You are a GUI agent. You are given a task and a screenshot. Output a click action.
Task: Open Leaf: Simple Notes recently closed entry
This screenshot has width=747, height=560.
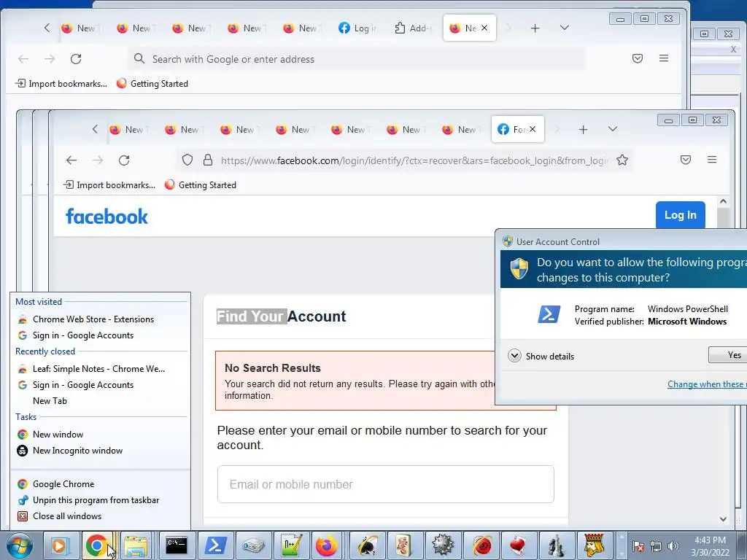click(x=100, y=368)
